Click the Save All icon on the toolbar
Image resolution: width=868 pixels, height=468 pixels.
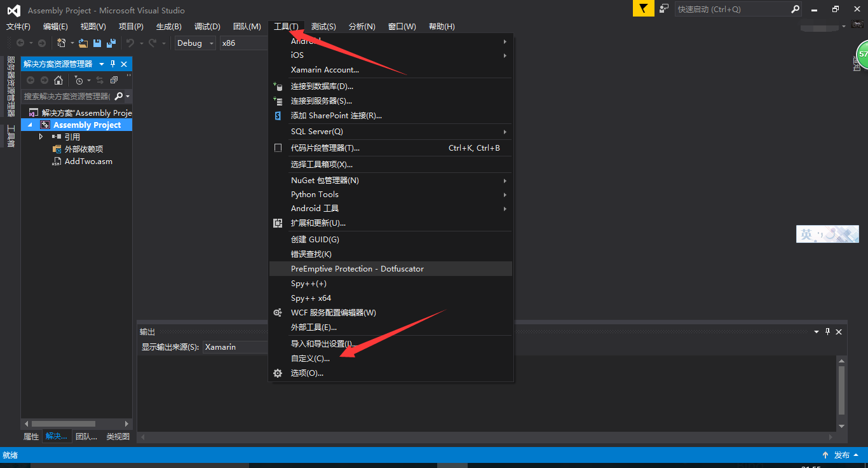click(111, 43)
